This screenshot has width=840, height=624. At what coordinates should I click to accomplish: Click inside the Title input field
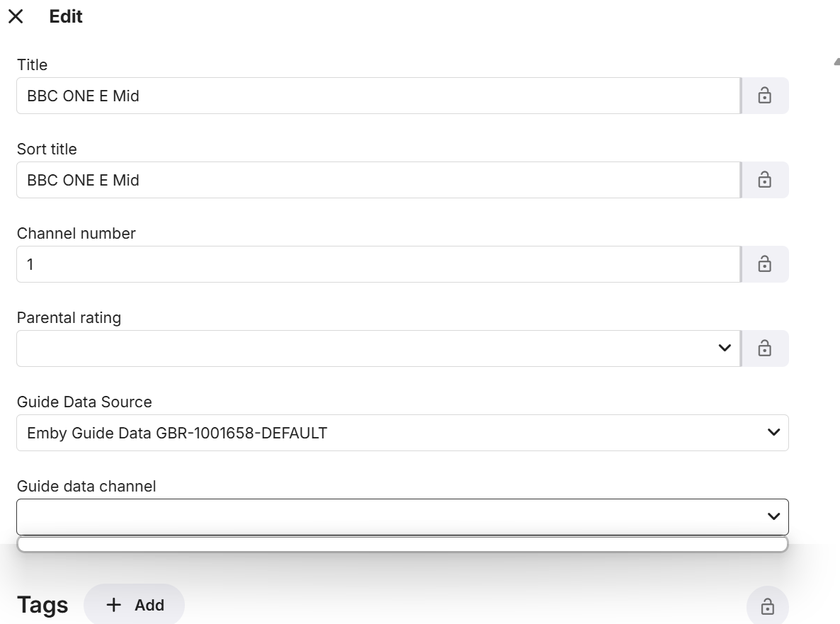tap(375, 96)
